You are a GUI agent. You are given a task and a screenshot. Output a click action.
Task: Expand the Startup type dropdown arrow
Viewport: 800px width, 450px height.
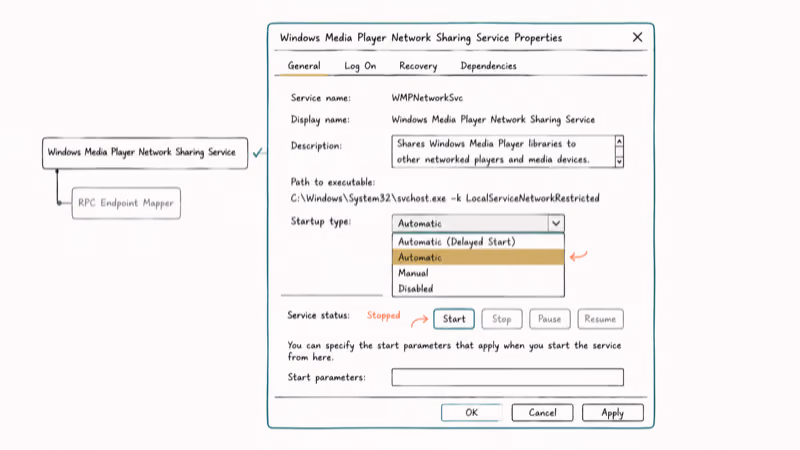pyautogui.click(x=556, y=223)
